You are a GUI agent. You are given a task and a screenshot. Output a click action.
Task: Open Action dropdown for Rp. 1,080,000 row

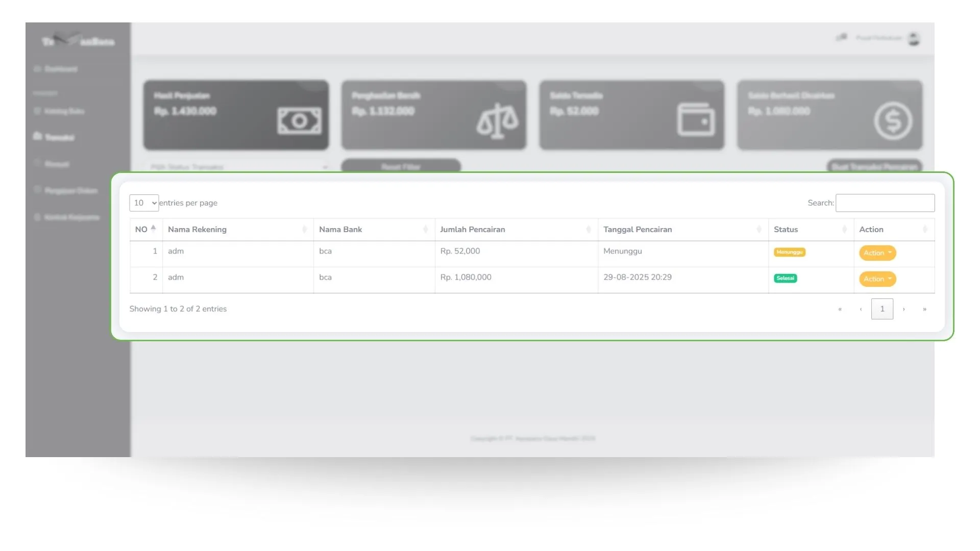pos(877,279)
